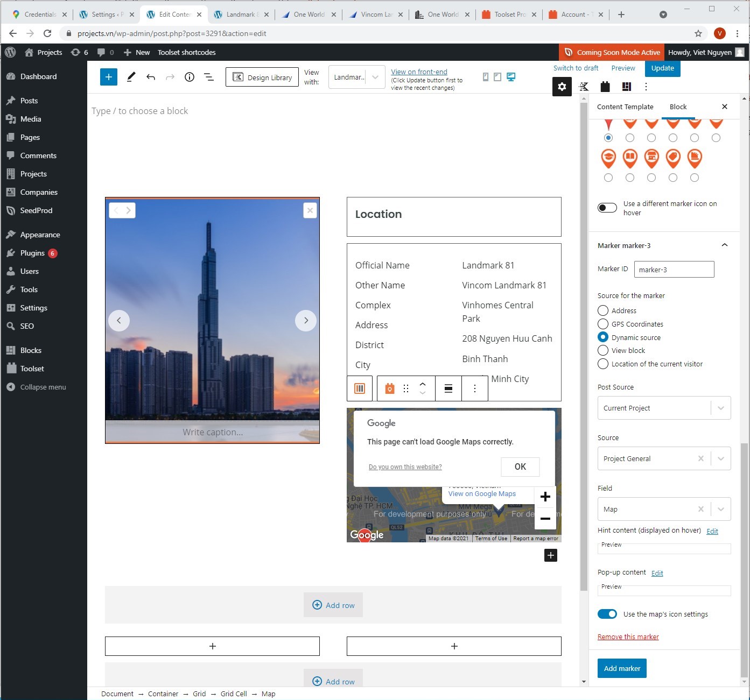This screenshot has height=700, width=750.
Task: Click the black add block button below map
Action: pyautogui.click(x=551, y=555)
